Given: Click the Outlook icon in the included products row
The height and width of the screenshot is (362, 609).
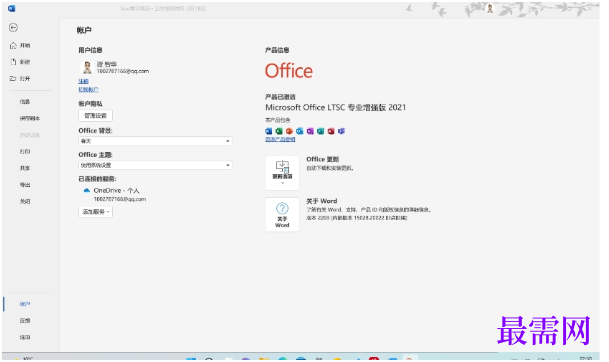Looking at the screenshot, I should [299, 131].
